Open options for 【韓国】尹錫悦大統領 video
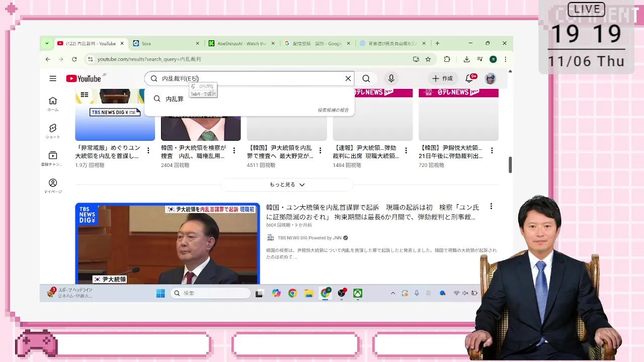This screenshot has width=644, height=362. tap(492, 150)
